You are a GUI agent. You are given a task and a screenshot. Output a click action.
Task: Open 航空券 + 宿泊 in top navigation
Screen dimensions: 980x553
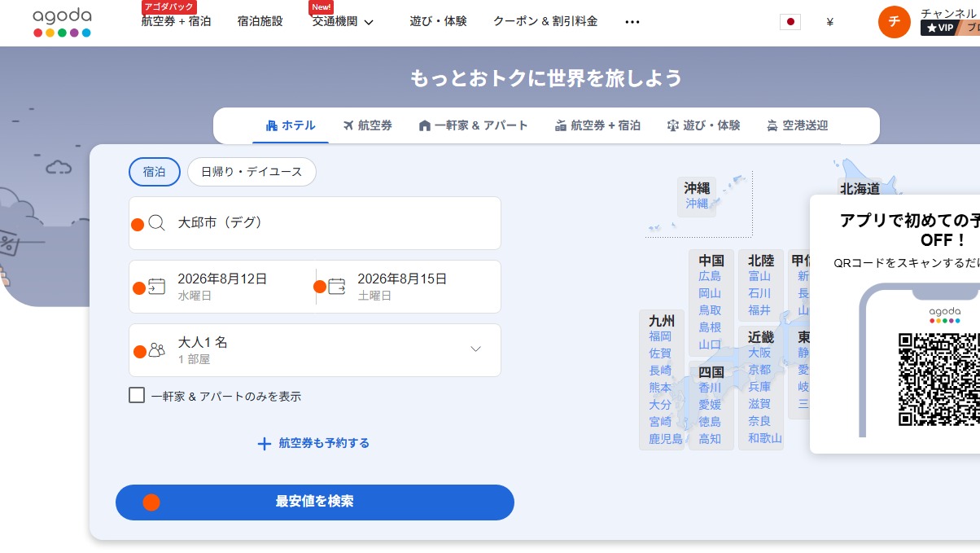point(176,22)
